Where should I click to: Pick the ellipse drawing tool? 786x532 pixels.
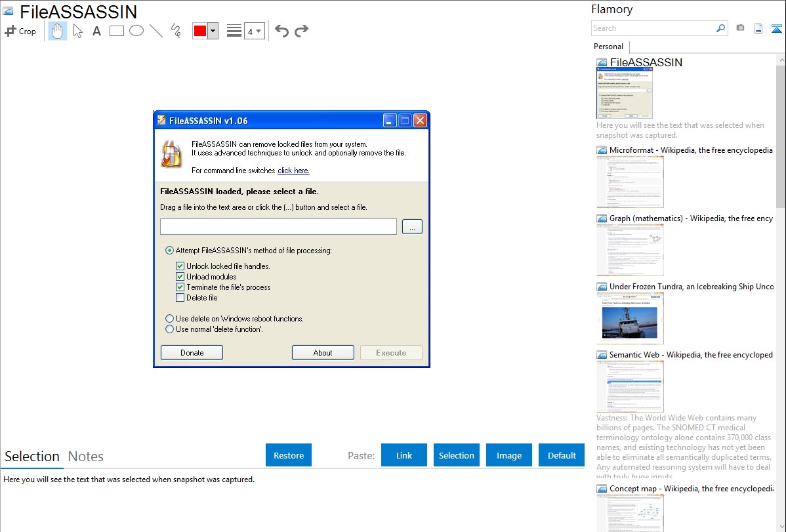click(x=136, y=31)
